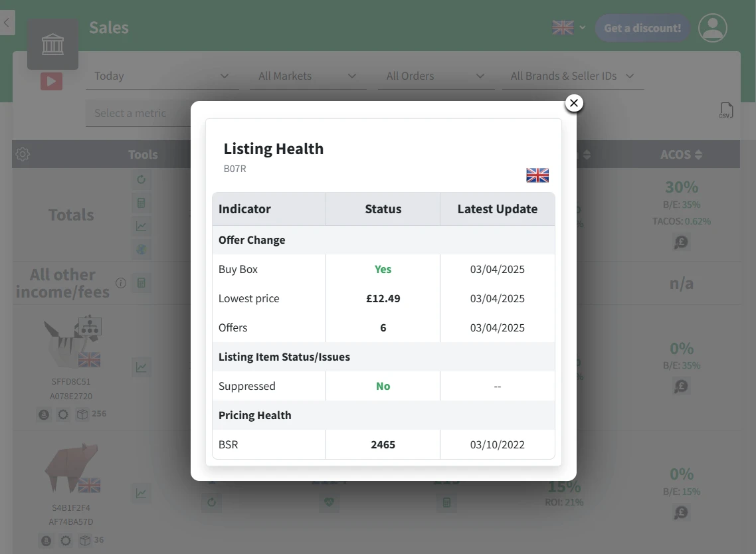Click the BSR value 2465

click(383, 444)
